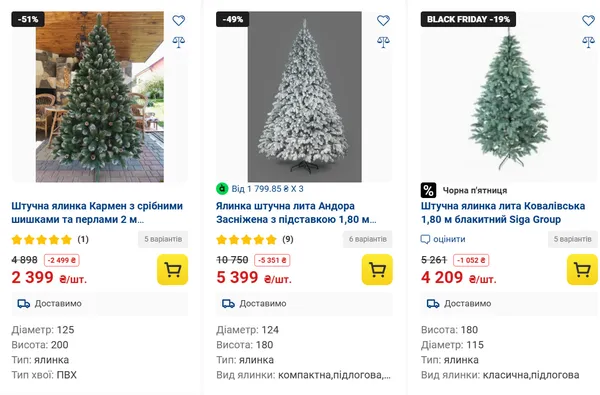Add the 2 399 ₴ tree to cart
The width and height of the screenshot is (600, 395).
point(173,270)
